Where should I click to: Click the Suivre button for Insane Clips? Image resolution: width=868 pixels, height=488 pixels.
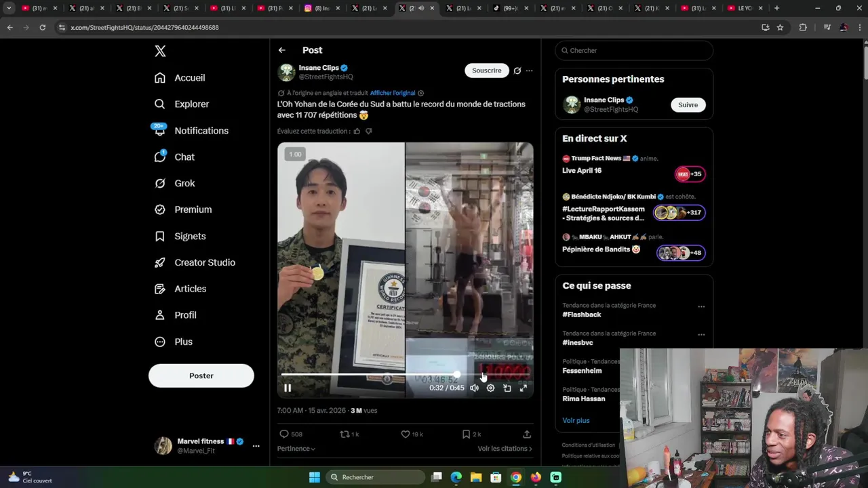coord(688,105)
